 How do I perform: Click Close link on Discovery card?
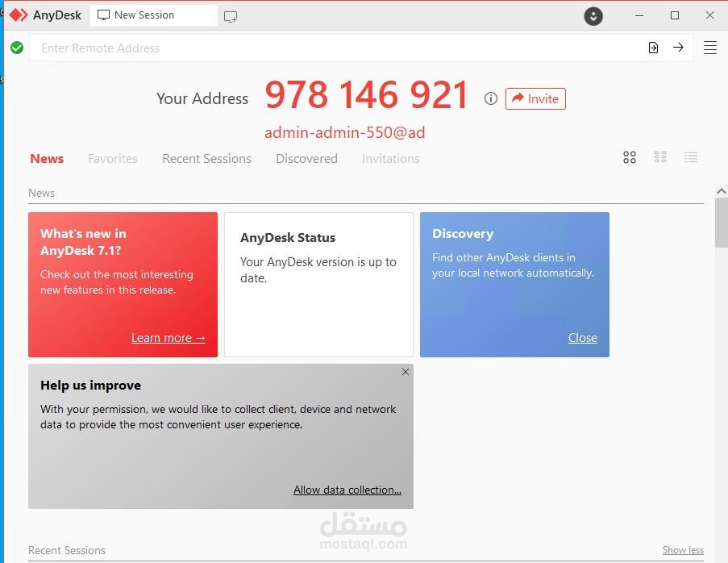point(583,338)
